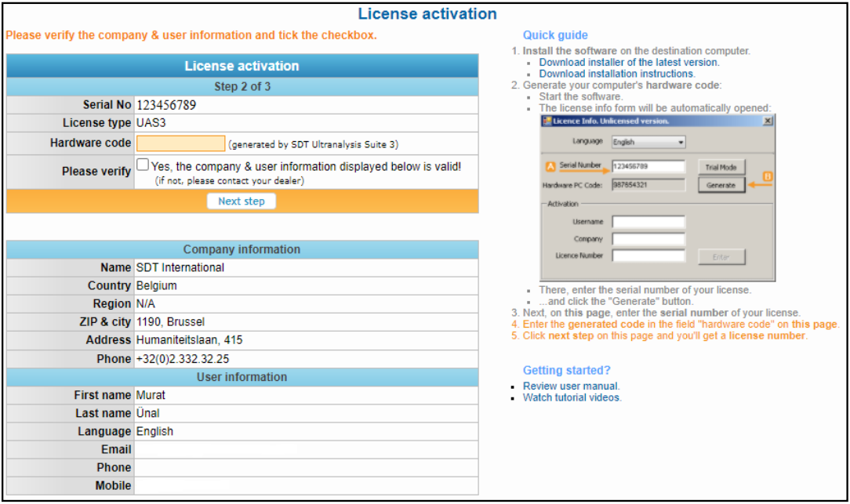
Task: Click the Company field in the Activation section
Action: 648,239
